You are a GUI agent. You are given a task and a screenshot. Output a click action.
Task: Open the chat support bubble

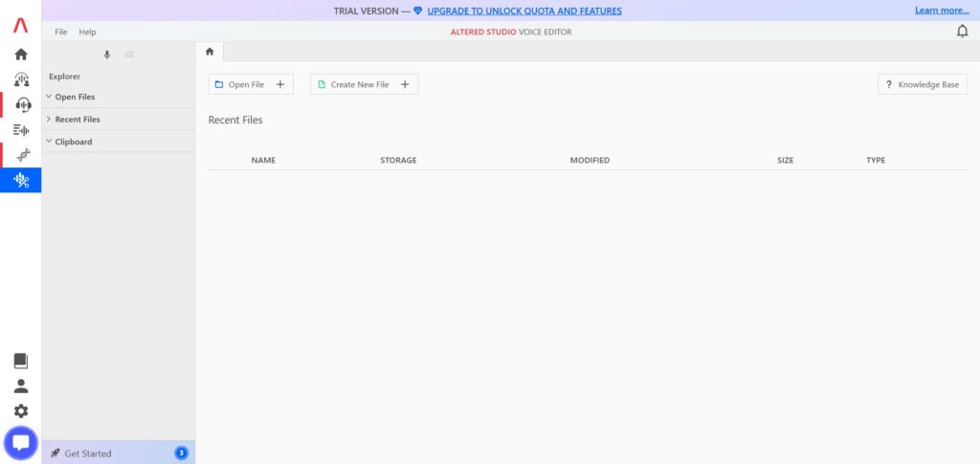pos(21,443)
